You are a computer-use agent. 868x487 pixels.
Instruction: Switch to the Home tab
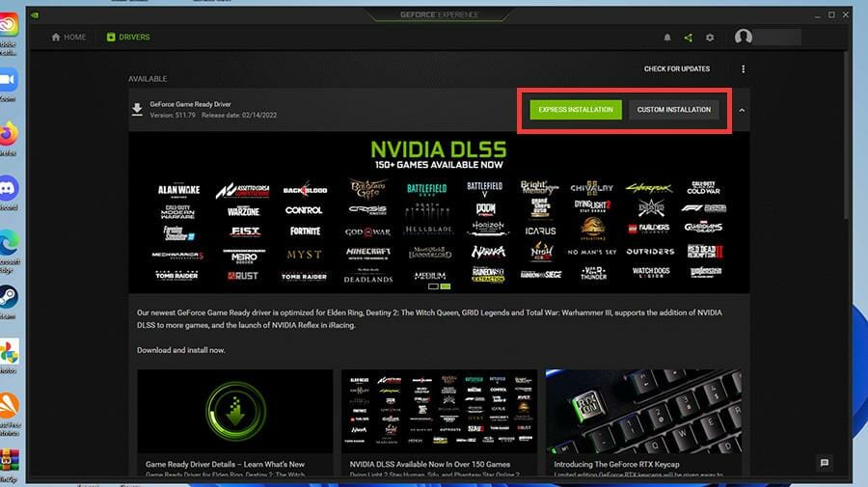pyautogui.click(x=68, y=37)
